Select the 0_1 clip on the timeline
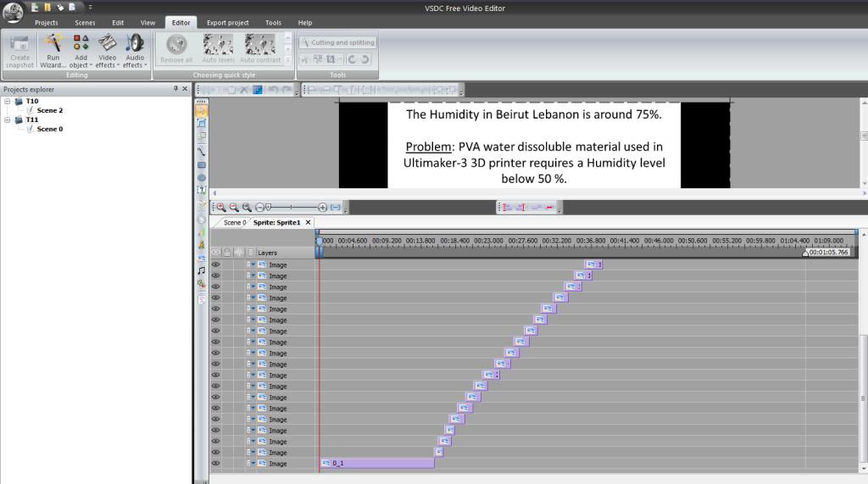 pyautogui.click(x=377, y=464)
